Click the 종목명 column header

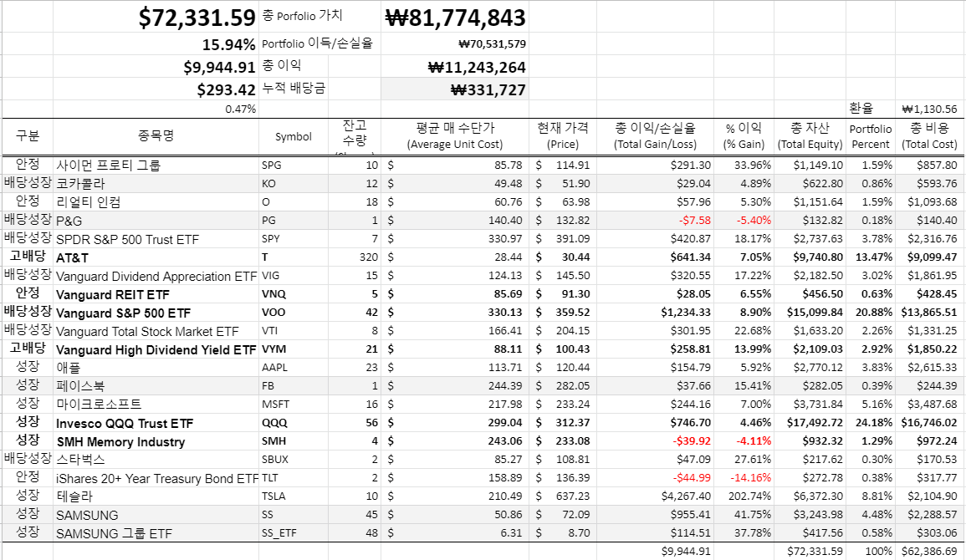click(156, 136)
